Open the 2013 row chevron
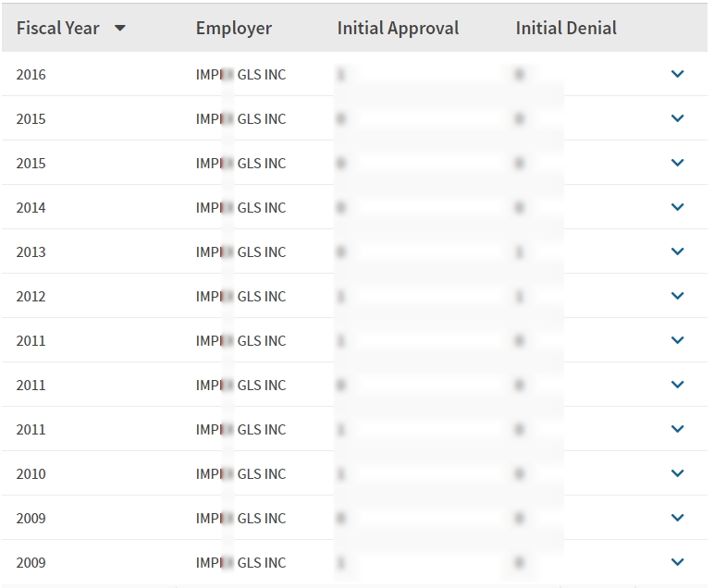 point(677,251)
